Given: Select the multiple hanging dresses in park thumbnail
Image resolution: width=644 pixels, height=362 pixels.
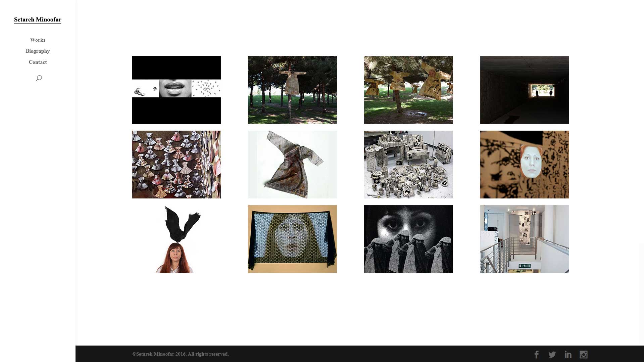Looking at the screenshot, I should [408, 90].
